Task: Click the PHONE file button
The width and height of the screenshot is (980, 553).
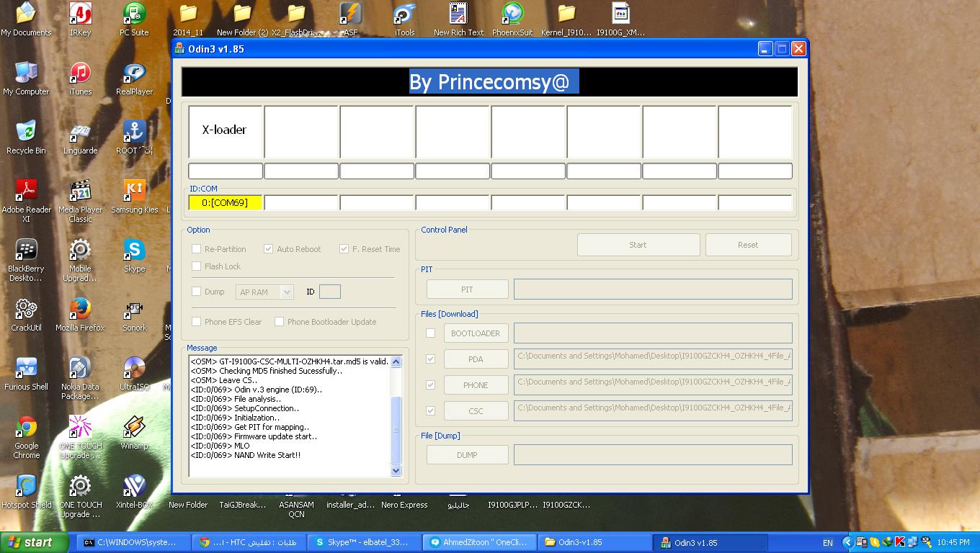Action: [476, 385]
